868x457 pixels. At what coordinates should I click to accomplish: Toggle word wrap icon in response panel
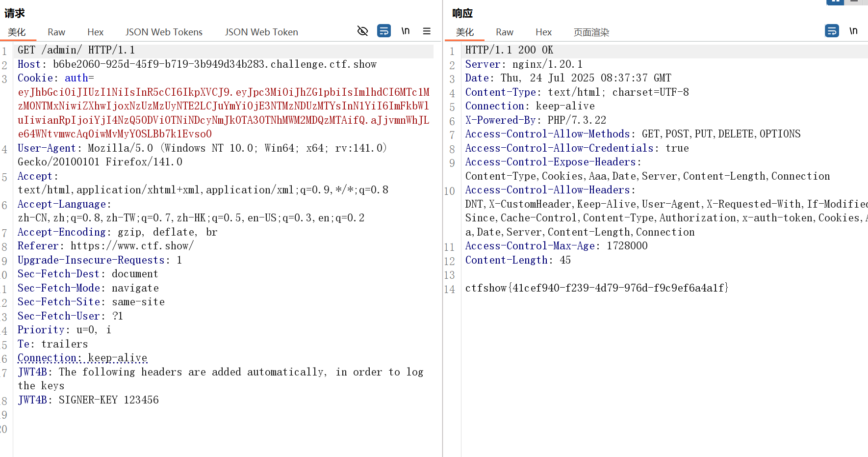[x=832, y=31]
